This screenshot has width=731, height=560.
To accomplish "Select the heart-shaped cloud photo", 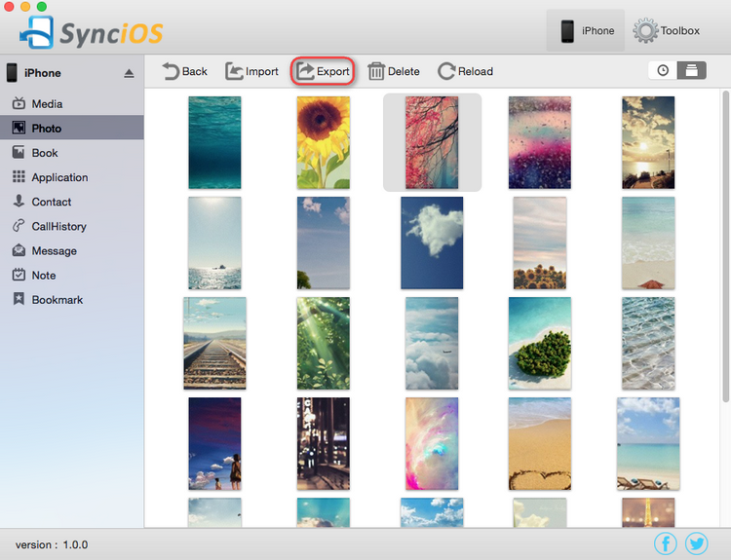I will point(432,243).
